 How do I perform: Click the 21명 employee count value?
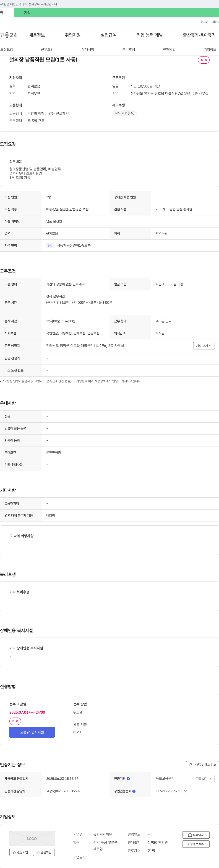tap(151, 851)
